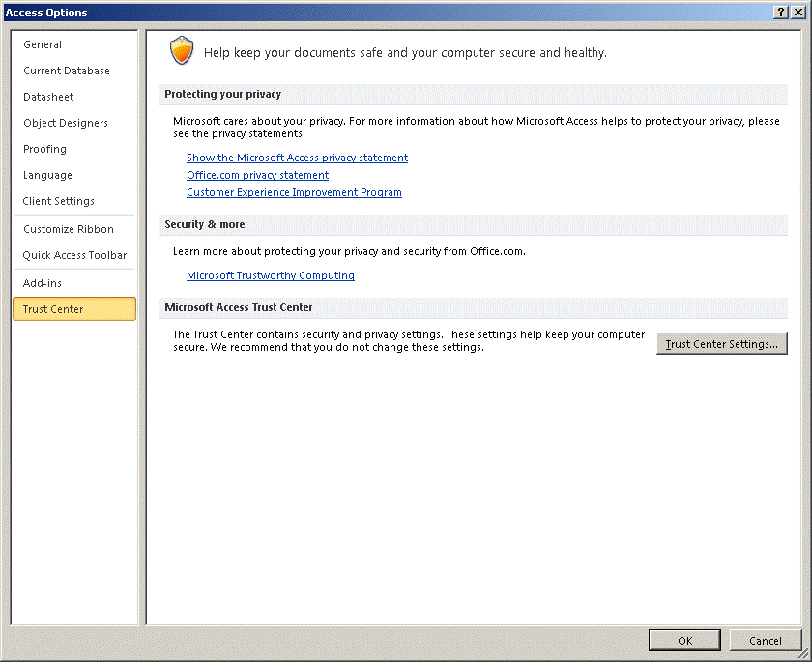The width and height of the screenshot is (812, 662).
Task: Click the Help question mark button
Action: coord(781,13)
